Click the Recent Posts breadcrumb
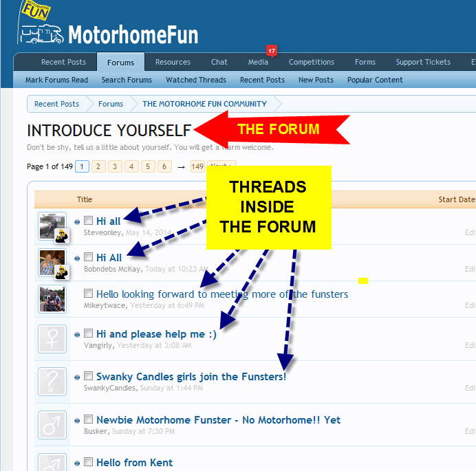 coord(57,104)
